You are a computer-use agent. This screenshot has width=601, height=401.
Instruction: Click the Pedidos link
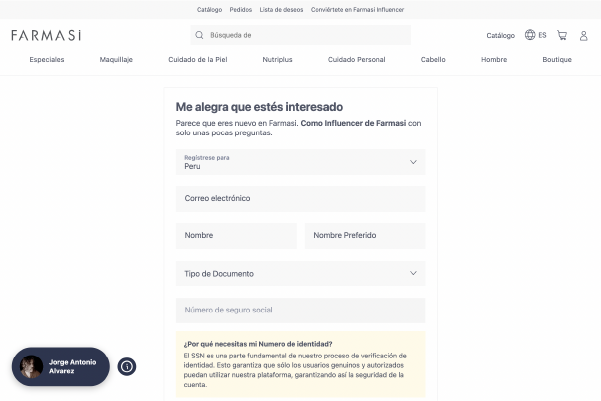coord(241,9)
